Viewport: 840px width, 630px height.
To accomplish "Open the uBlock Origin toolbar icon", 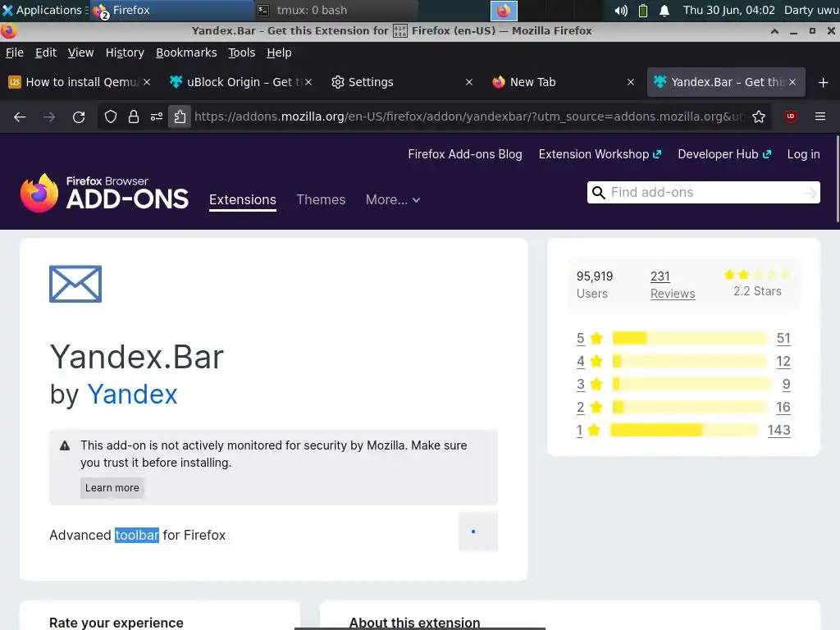I will pos(791,116).
